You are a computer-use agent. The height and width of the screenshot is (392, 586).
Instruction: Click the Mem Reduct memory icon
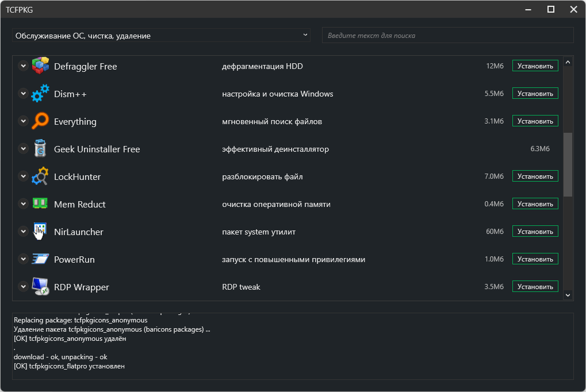tap(40, 204)
